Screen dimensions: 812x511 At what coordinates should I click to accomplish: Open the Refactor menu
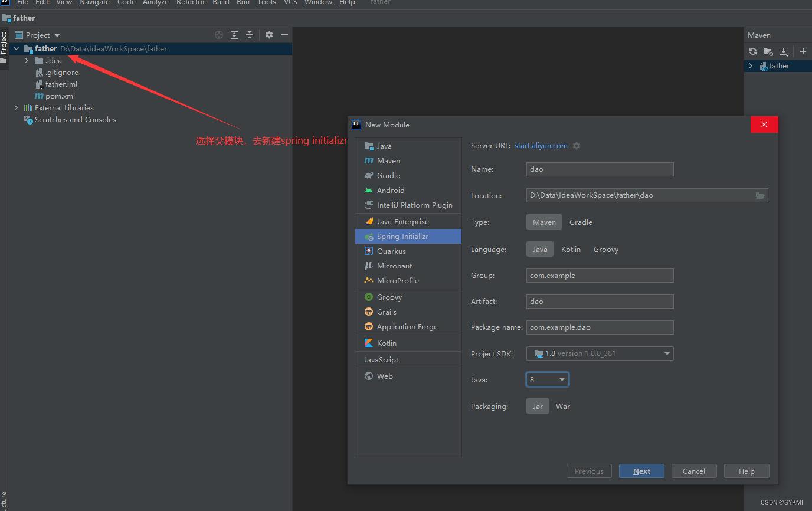point(191,2)
